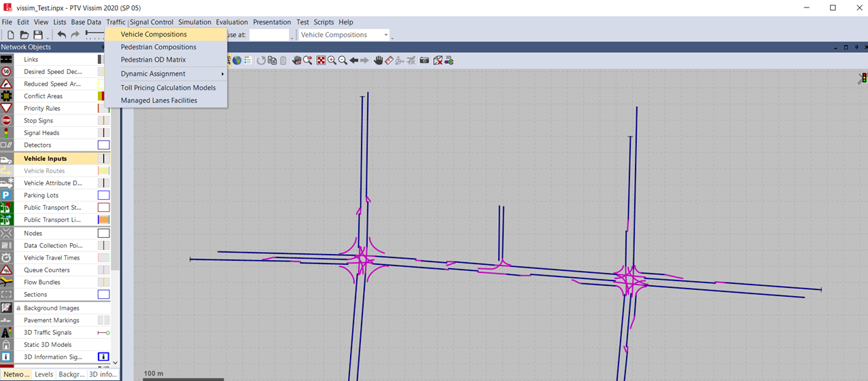Open the Vehicle Compositions list dropdown

tap(386, 35)
